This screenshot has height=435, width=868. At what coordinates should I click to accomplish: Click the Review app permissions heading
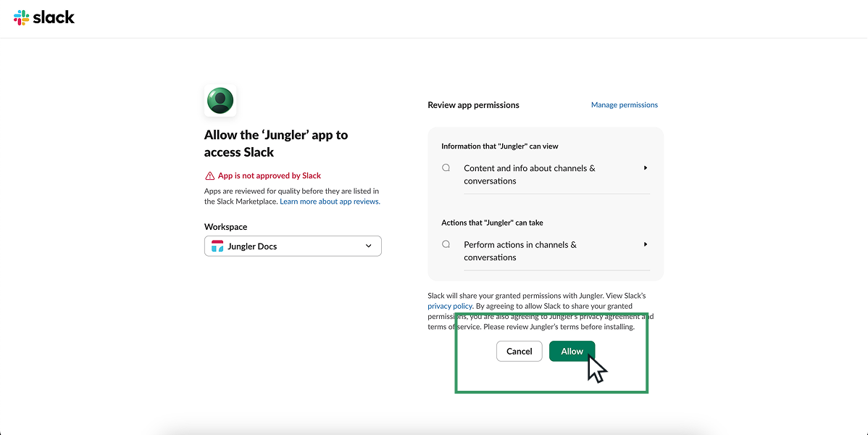click(x=473, y=104)
